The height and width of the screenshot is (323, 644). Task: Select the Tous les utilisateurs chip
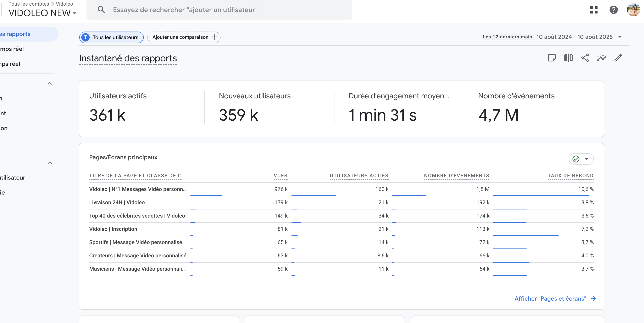click(x=111, y=37)
